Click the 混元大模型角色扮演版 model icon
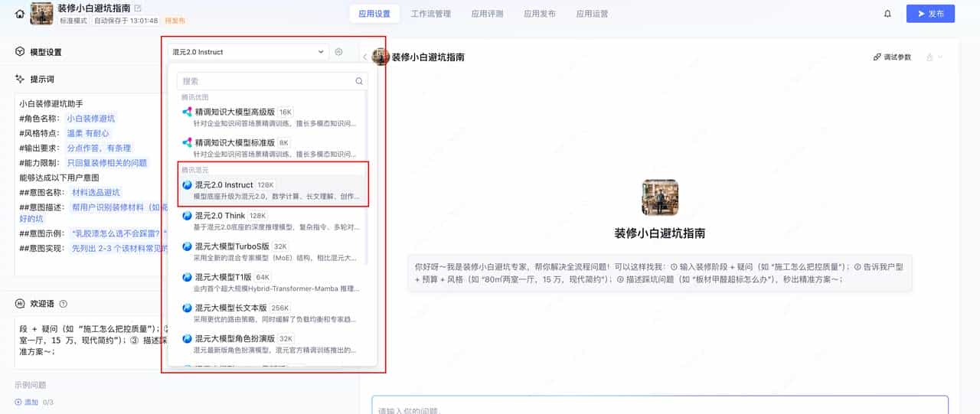Viewport: 980px width, 414px height. [x=187, y=338]
